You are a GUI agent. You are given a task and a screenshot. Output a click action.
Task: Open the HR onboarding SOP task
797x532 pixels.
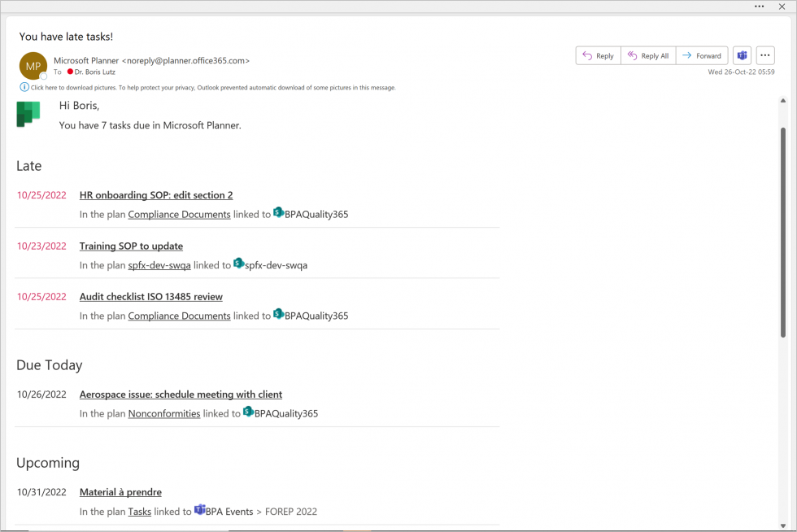[155, 195]
